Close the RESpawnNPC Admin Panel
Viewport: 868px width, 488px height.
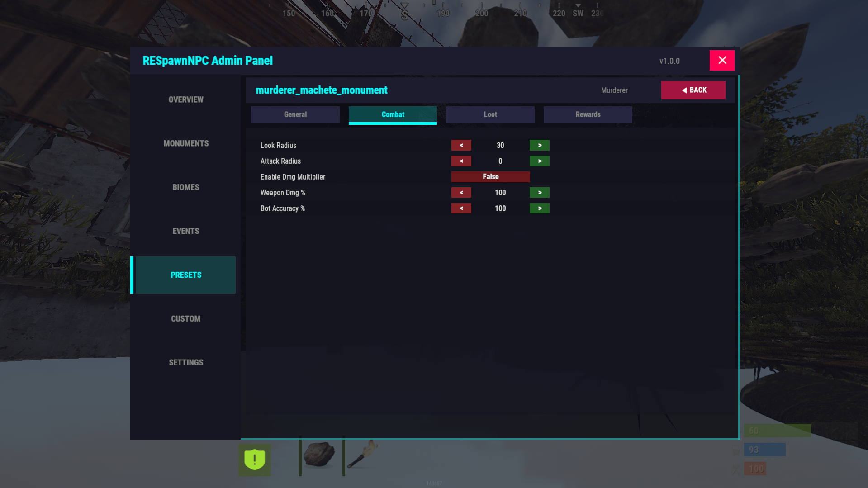pos(721,60)
